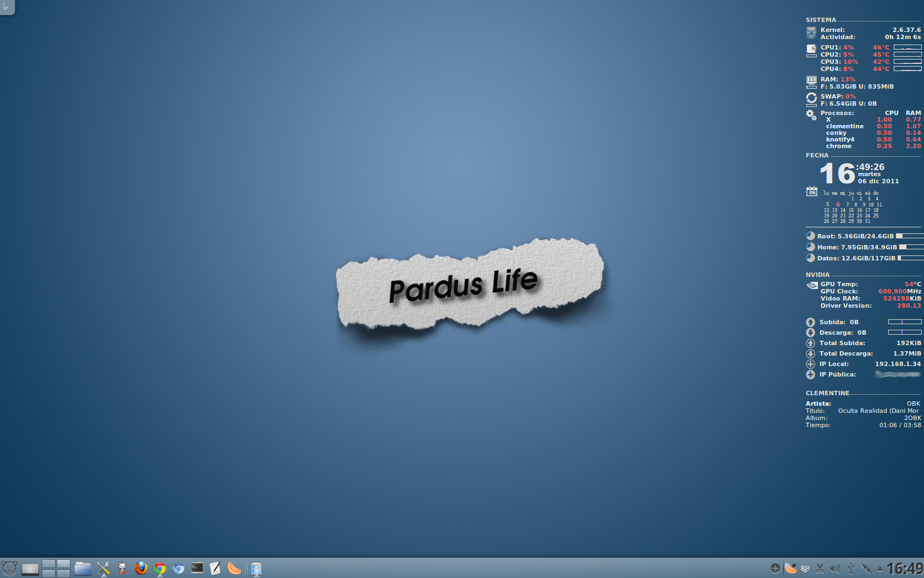This screenshot has width=924, height=578.
Task: Open system settings wrench and screwdriver icon
Action: [x=103, y=569]
